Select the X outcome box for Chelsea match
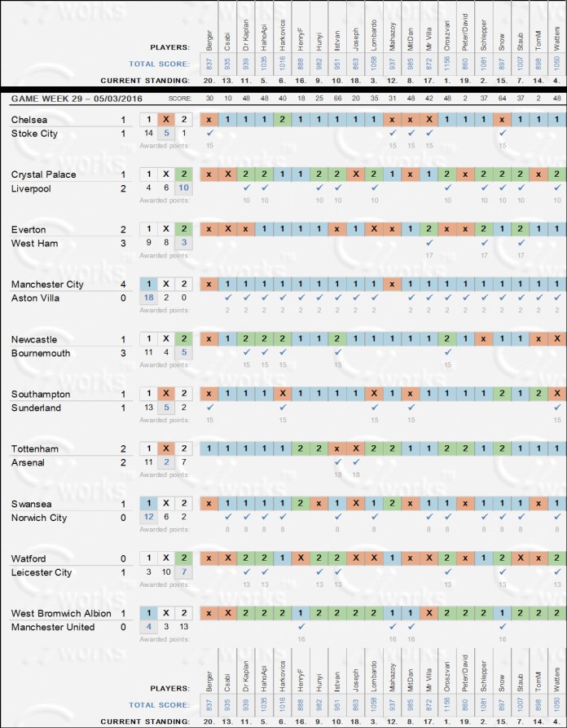 (166, 119)
